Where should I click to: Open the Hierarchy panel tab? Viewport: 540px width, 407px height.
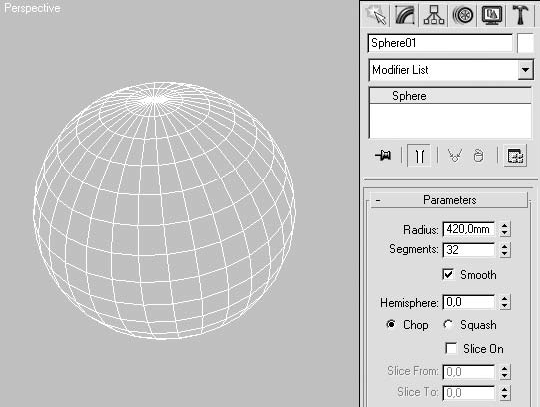pos(434,15)
